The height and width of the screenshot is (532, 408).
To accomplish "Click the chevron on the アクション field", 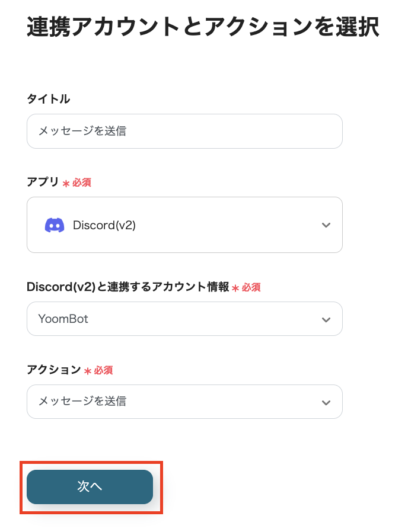I will pos(326,402).
